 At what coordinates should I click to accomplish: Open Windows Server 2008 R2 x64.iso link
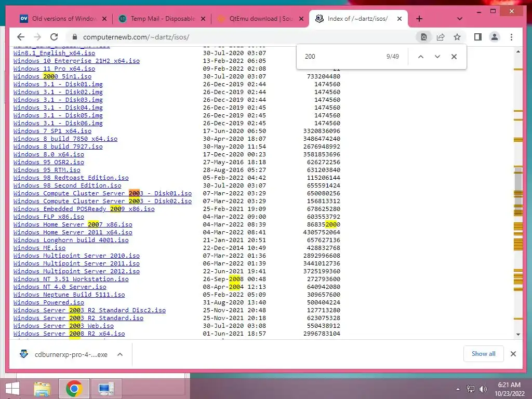pyautogui.click(x=69, y=334)
